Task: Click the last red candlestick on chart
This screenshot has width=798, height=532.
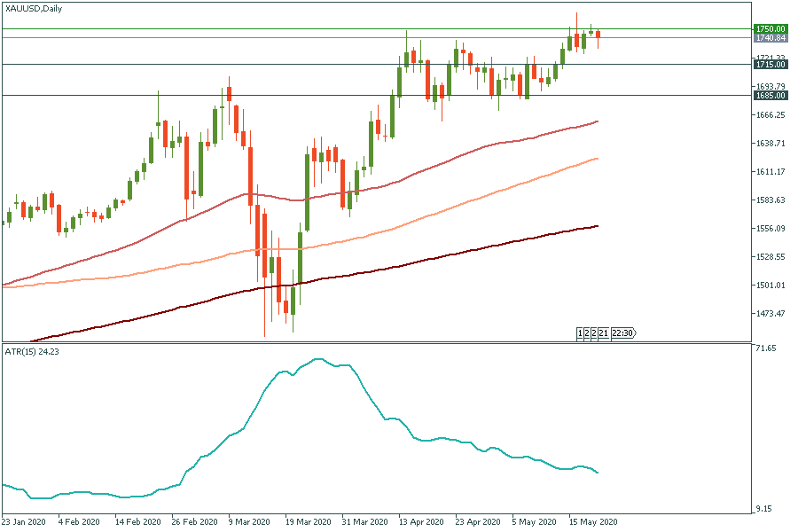Action: (x=598, y=38)
